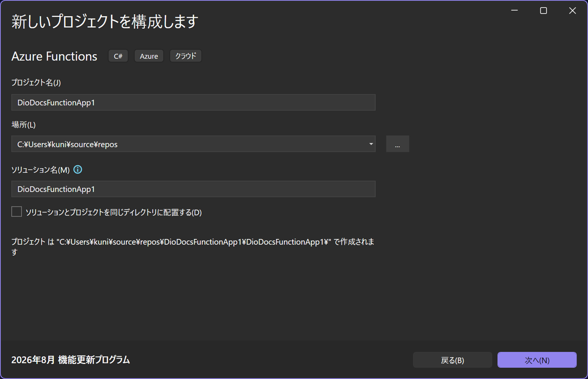Open the folder browse (...) button
The height and width of the screenshot is (379, 588).
[397, 144]
